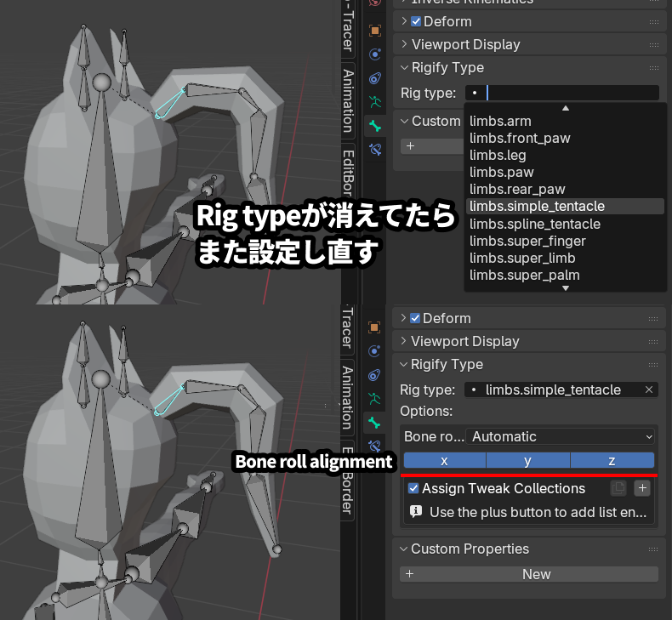
Task: Choose limbs.front_paw from the rig type list
Action: point(565,138)
